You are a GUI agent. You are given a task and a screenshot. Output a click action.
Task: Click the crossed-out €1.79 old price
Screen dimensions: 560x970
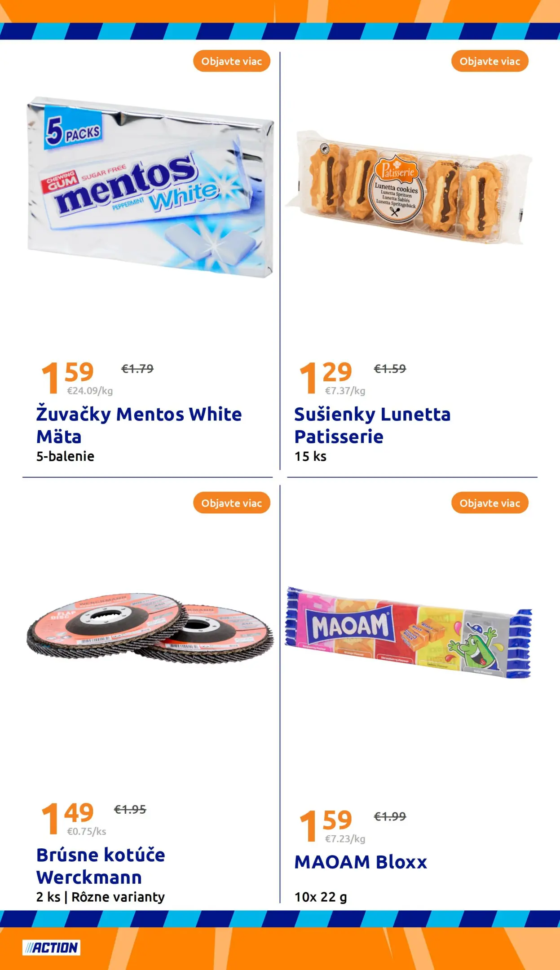coord(137,369)
